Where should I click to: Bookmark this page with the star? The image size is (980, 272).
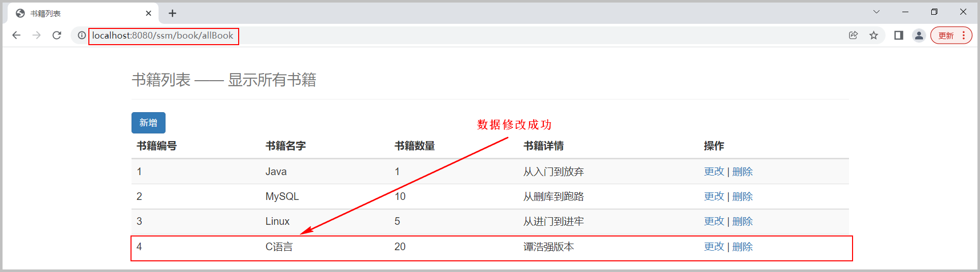click(873, 35)
